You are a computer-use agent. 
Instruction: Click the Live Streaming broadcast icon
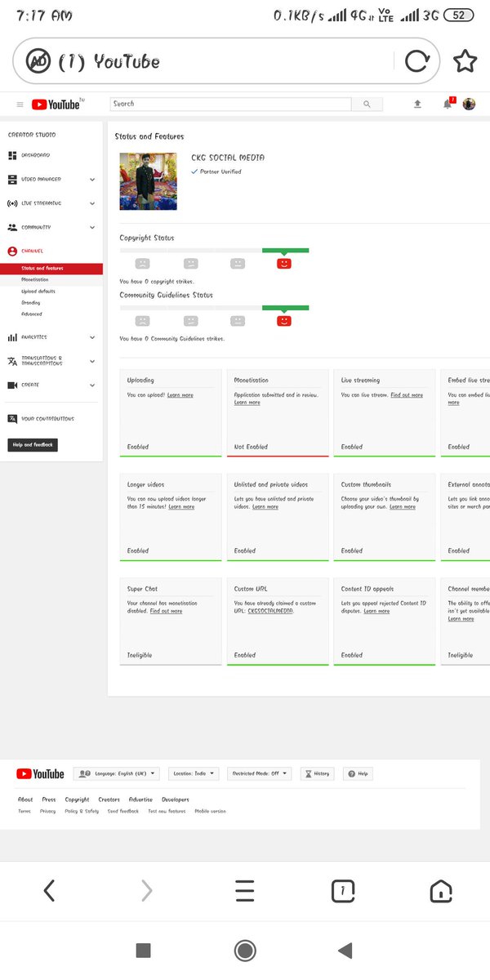(x=12, y=203)
